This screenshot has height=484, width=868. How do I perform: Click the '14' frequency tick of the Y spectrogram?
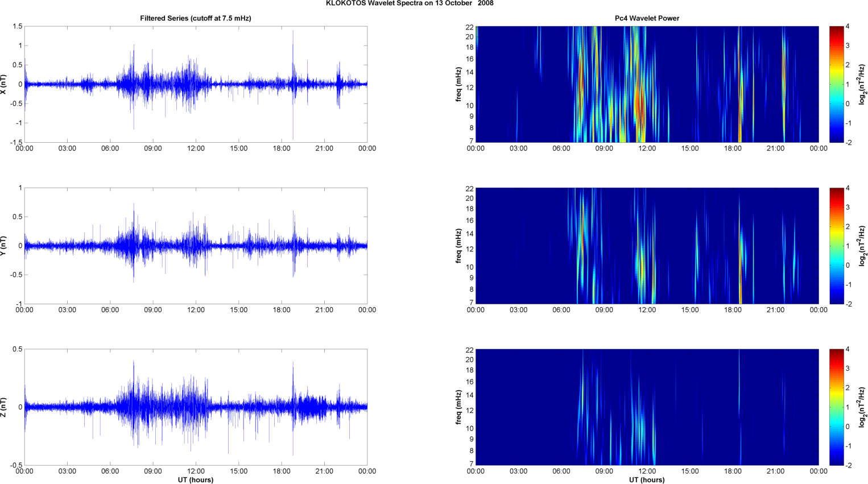[x=470, y=234]
